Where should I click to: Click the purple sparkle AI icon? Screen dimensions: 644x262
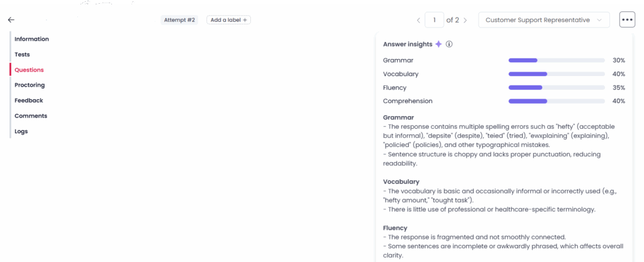[438, 44]
